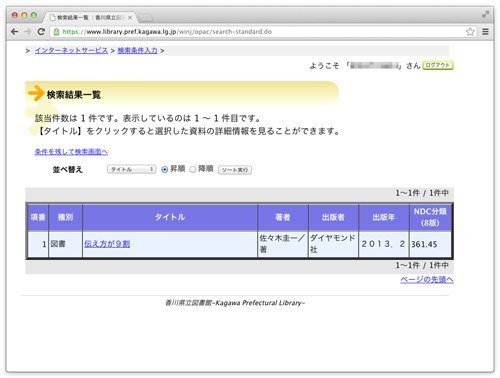Open the タイトル sort-field dropdown
This screenshot has height=378, width=500.
click(131, 169)
